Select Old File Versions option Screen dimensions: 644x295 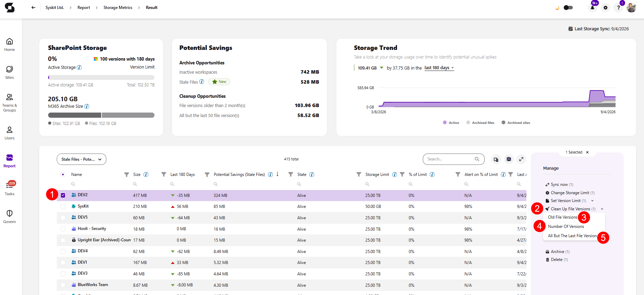tap(563, 217)
